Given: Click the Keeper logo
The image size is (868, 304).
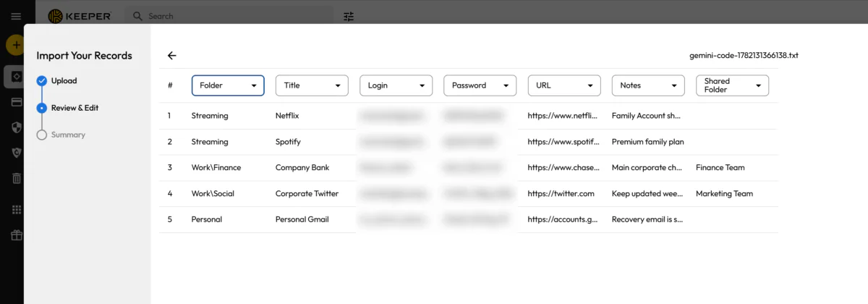Looking at the screenshot, I should click(x=80, y=16).
